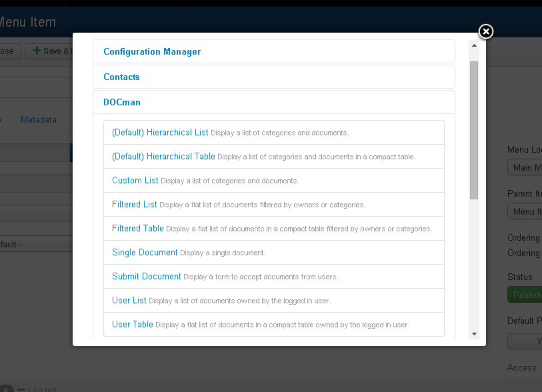Collapse the DOCman section

point(122,102)
